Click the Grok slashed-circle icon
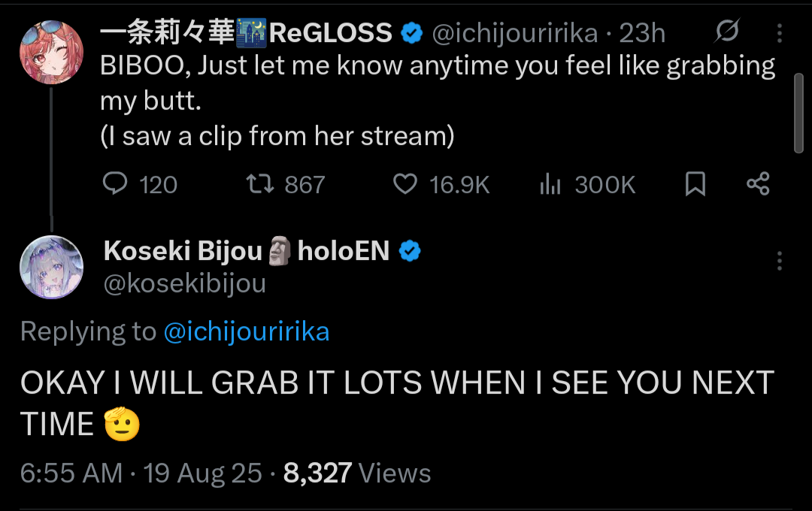Viewport: 812px width, 511px height. coord(727,32)
